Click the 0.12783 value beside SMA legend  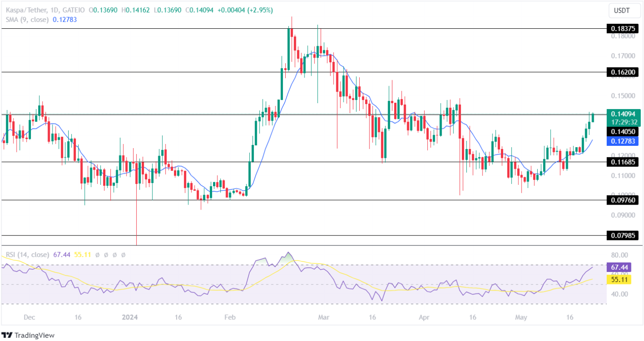point(65,20)
